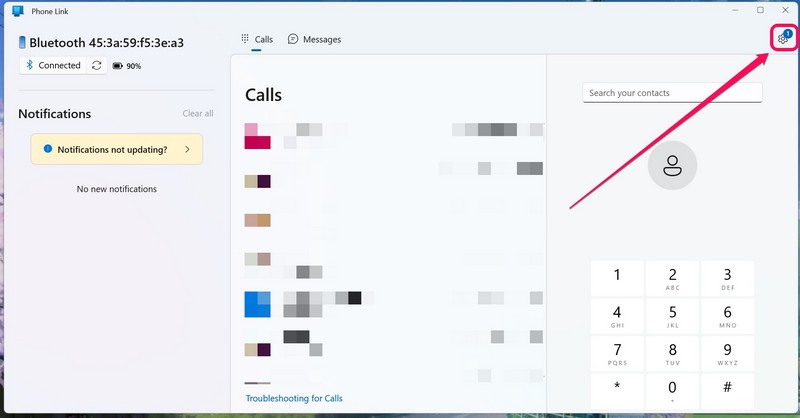
Task: Click the Bluetooth Connected status button
Action: point(53,65)
